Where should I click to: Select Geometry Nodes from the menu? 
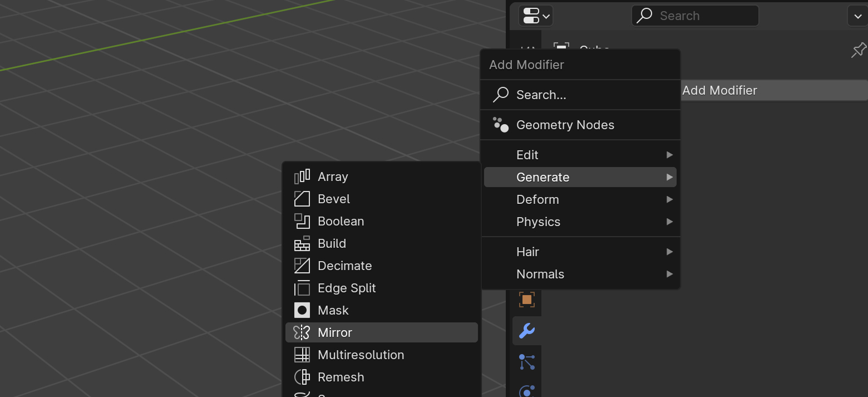click(580, 125)
